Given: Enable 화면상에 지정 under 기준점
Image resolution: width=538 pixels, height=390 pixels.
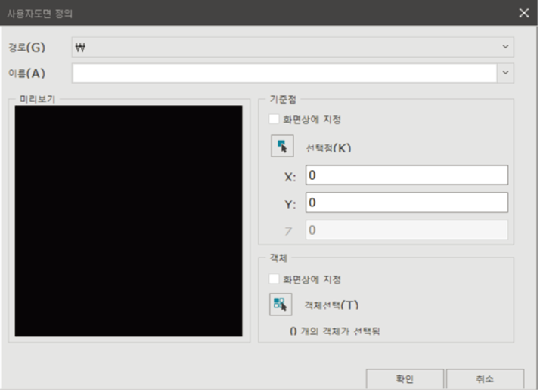Looking at the screenshot, I should pyautogui.click(x=274, y=119).
